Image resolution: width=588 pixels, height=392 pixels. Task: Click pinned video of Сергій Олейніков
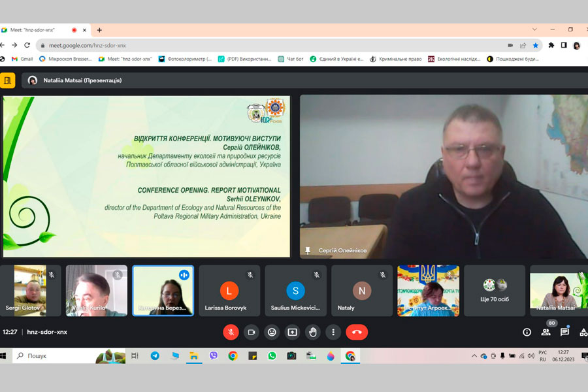(444, 176)
